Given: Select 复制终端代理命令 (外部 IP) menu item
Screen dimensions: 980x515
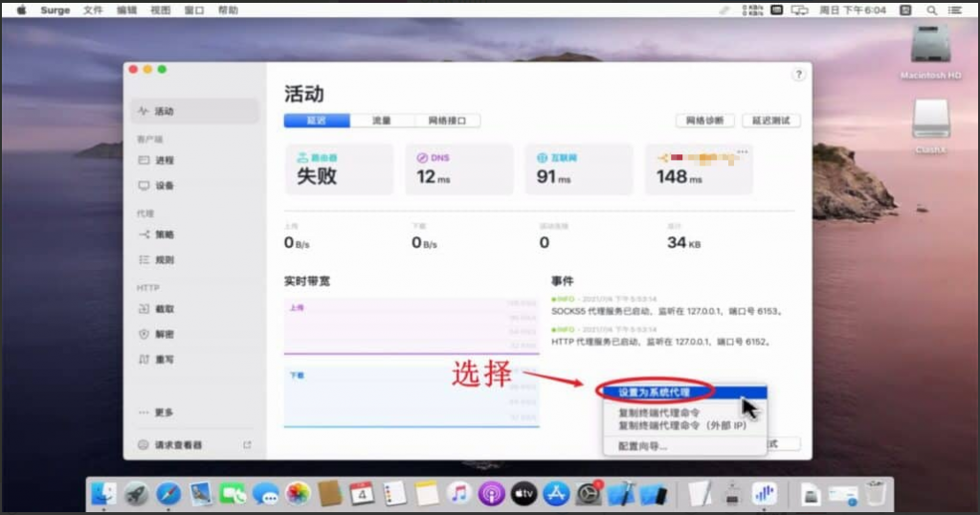Looking at the screenshot, I should coord(682,425).
